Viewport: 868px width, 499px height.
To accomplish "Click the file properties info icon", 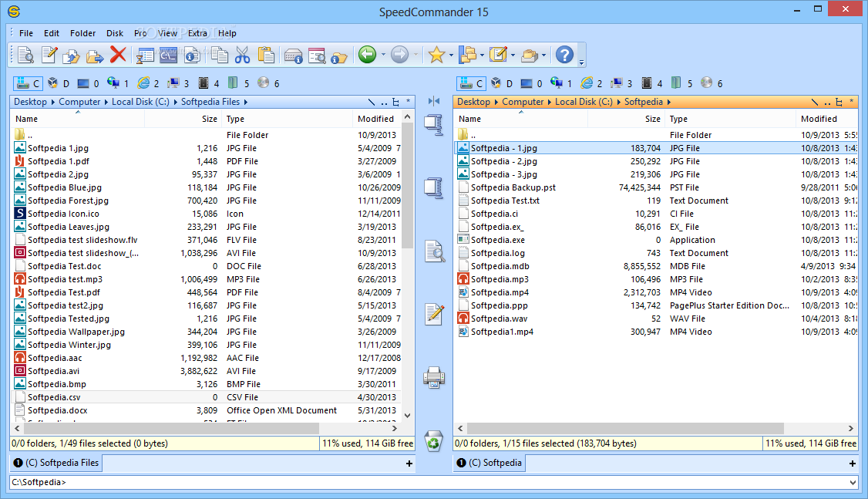I will pos(191,55).
